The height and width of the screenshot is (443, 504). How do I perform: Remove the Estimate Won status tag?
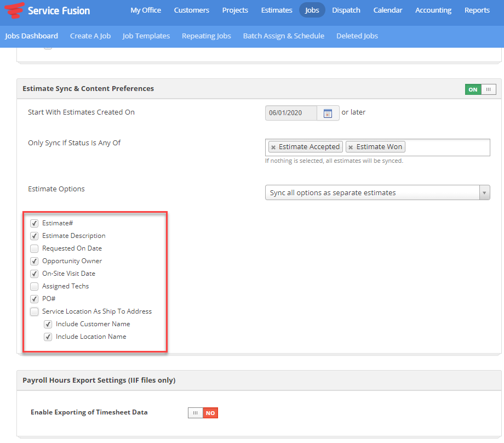click(x=351, y=147)
